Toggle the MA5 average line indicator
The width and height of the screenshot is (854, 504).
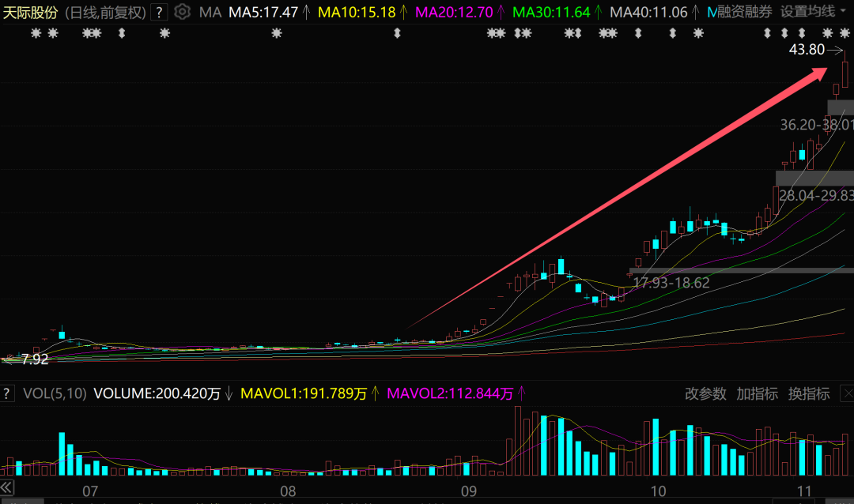(263, 12)
